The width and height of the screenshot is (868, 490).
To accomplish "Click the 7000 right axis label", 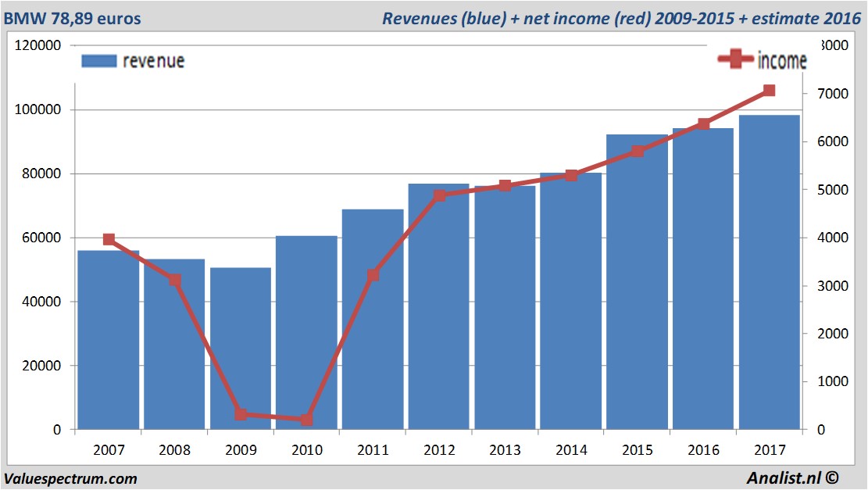I will tap(833, 94).
